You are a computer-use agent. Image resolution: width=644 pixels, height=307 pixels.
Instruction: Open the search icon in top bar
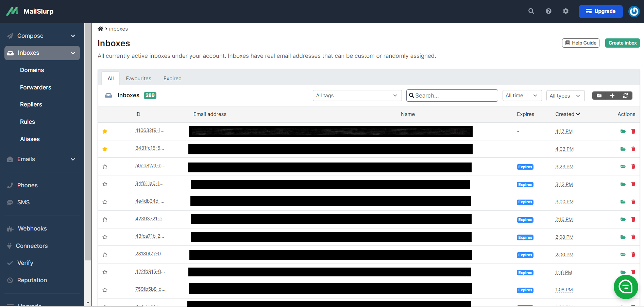531,11
